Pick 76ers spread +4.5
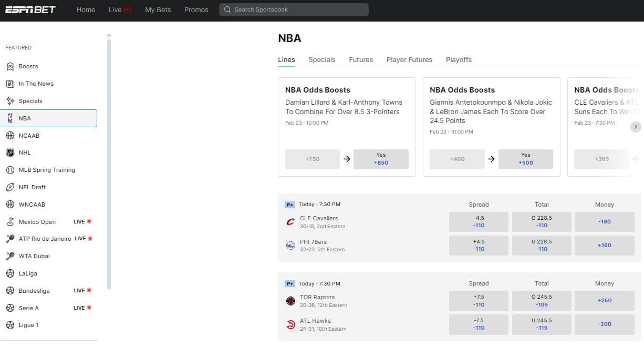Image resolution: width=644 pixels, height=347 pixels. coord(479,246)
